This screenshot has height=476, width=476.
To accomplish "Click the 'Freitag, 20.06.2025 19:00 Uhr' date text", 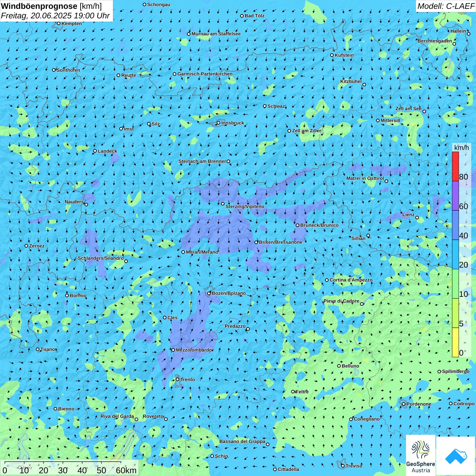I will click(x=55, y=16).
